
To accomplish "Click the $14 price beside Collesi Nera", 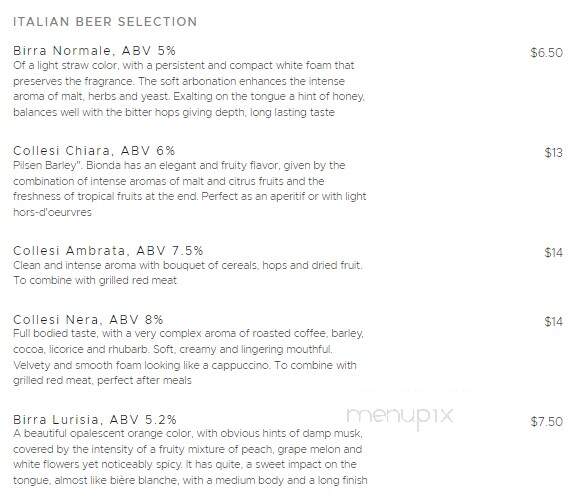I will coord(554,322).
